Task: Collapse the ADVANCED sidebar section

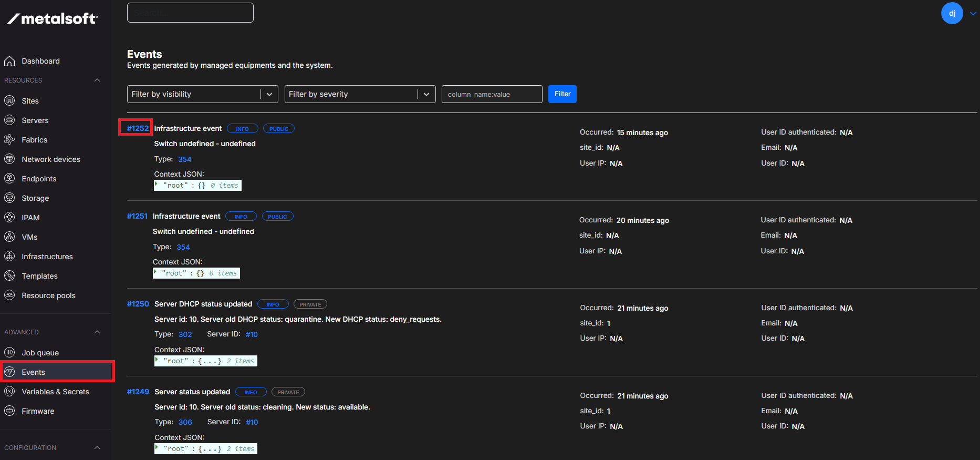Action: pos(97,332)
